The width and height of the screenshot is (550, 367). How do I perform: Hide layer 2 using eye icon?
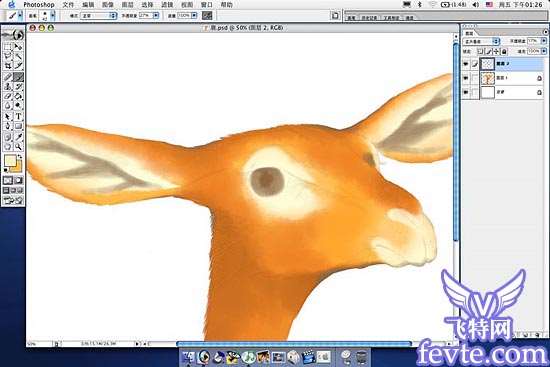(466, 64)
